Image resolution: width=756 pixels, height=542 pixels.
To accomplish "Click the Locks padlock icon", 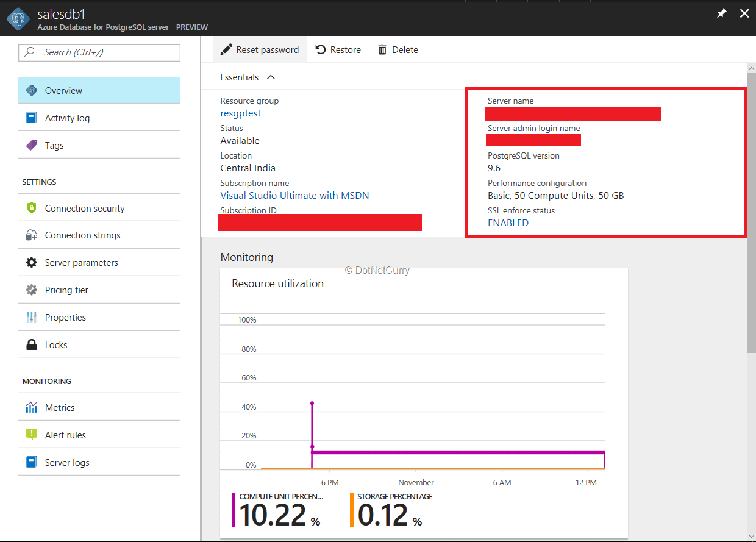I will tap(32, 344).
